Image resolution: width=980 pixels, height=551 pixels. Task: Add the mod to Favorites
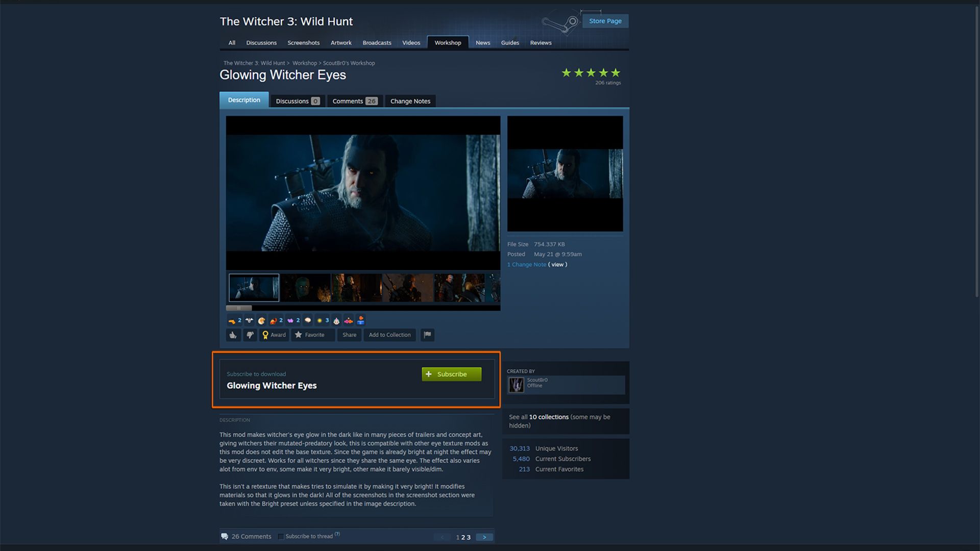pyautogui.click(x=313, y=335)
